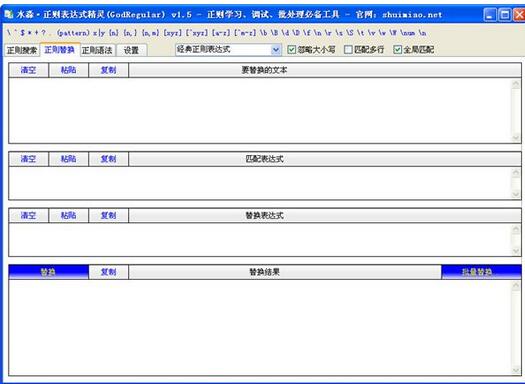Image resolution: width=525 pixels, height=384 pixels.
Task: Insert the x|y syntax token
Action: [x=99, y=33]
